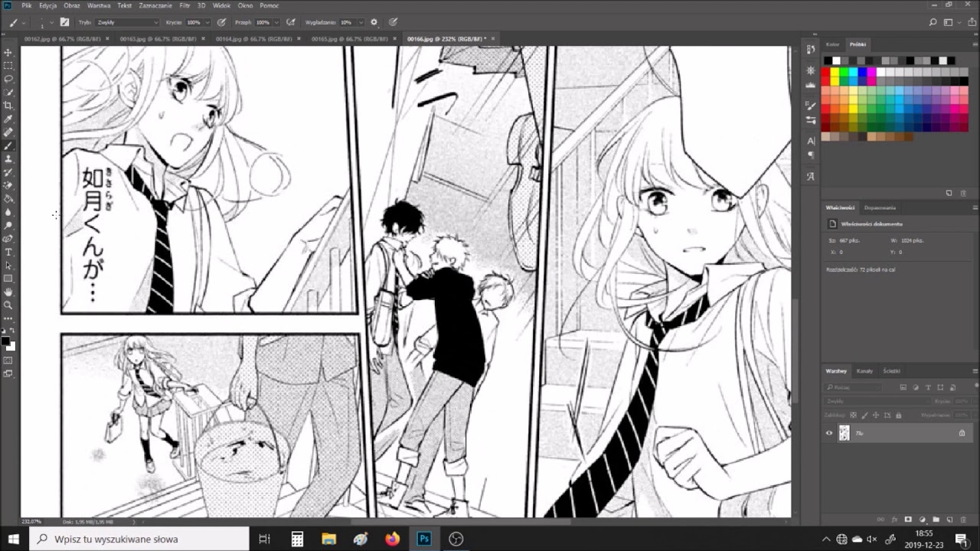Open the Warstwa menu
Image resolution: width=980 pixels, height=551 pixels.
[99, 5]
